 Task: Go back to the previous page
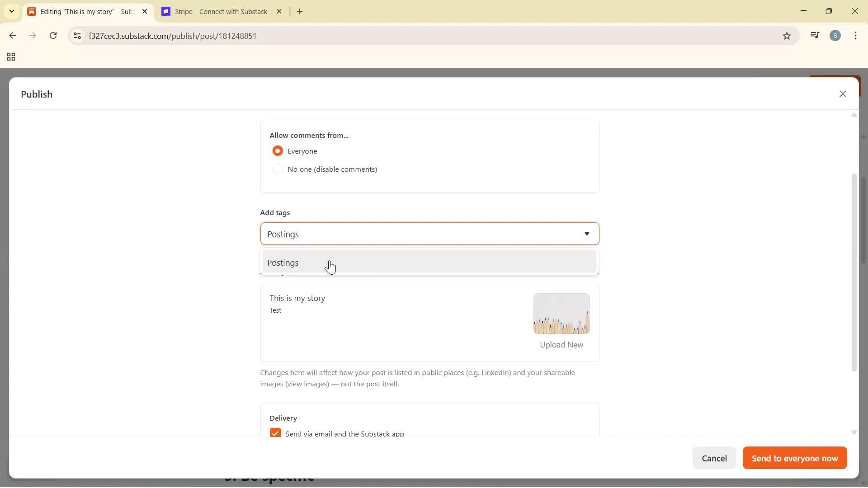[x=12, y=36]
